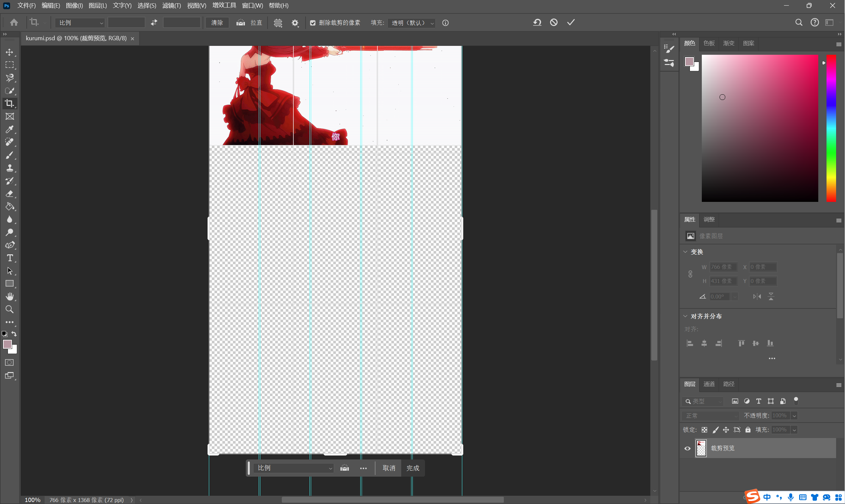Select the Quick Selection tool
845x504 pixels.
(x=10, y=91)
